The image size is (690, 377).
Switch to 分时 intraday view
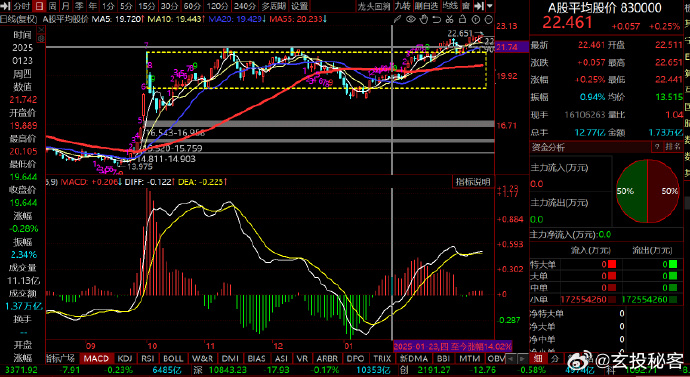pos(22,6)
